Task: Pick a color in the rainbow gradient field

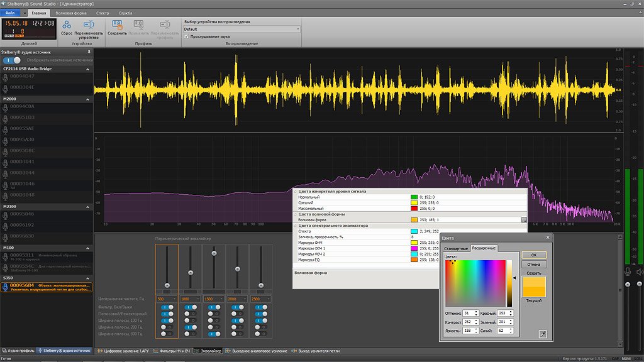Action: pyautogui.click(x=474, y=282)
